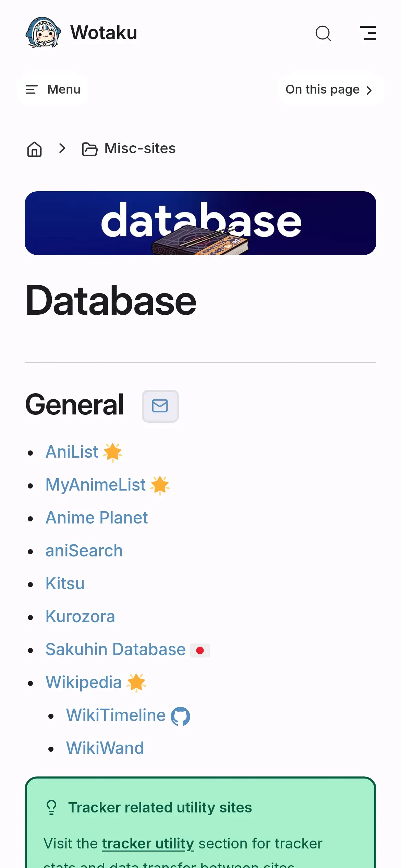The height and width of the screenshot is (868, 401).
Task: Go to home via breadcrumb house icon
Action: [34, 149]
